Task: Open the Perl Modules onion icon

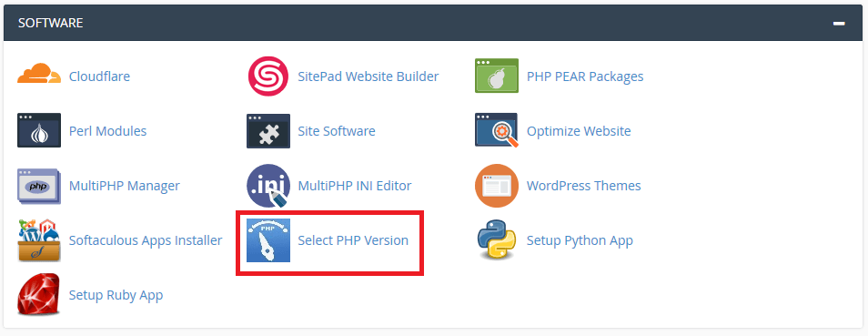Action: [x=39, y=130]
